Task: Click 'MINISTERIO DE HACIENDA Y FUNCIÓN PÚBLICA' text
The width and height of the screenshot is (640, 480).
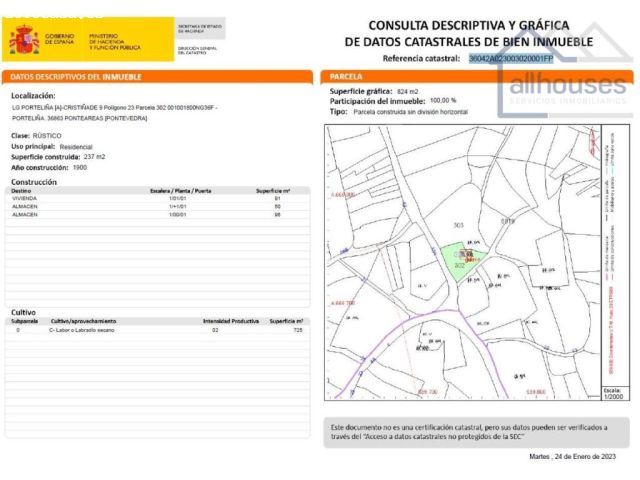Action: pos(115,42)
